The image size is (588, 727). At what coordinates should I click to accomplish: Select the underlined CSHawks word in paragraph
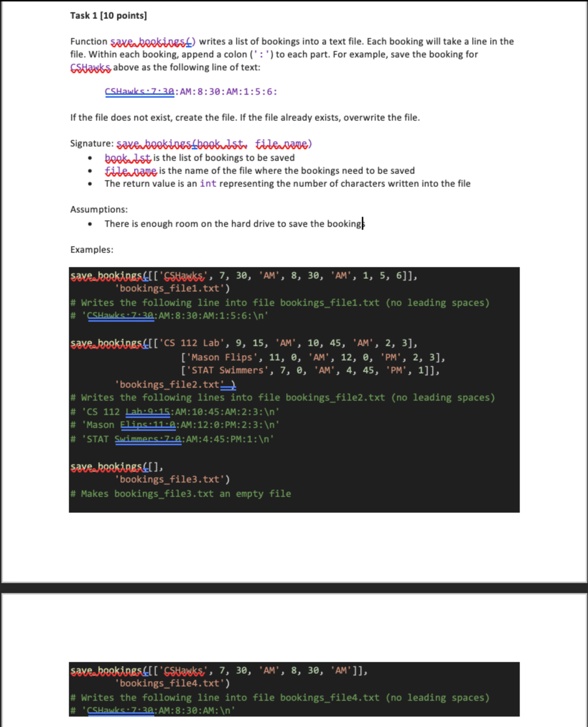[89, 67]
